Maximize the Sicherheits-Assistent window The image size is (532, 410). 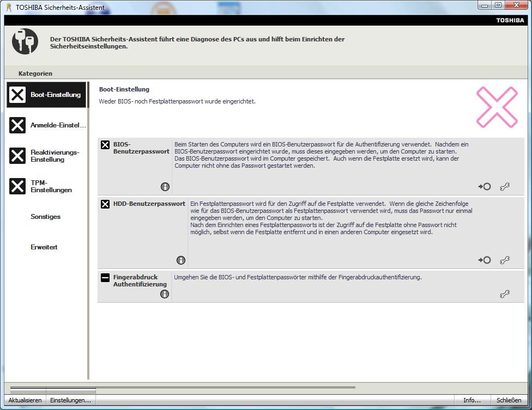pyautogui.click(x=498, y=5)
